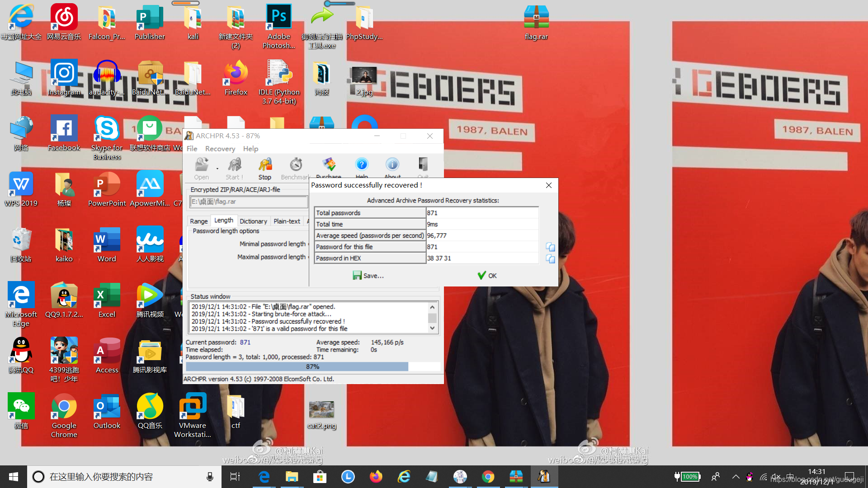Image resolution: width=868 pixels, height=488 pixels.
Task: Open the kali folder icon
Action: pyautogui.click(x=193, y=23)
